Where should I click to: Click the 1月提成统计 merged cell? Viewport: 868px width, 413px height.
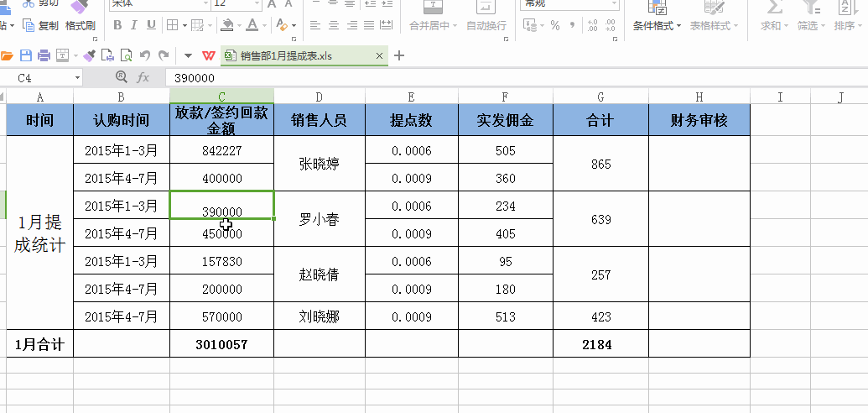[40, 233]
